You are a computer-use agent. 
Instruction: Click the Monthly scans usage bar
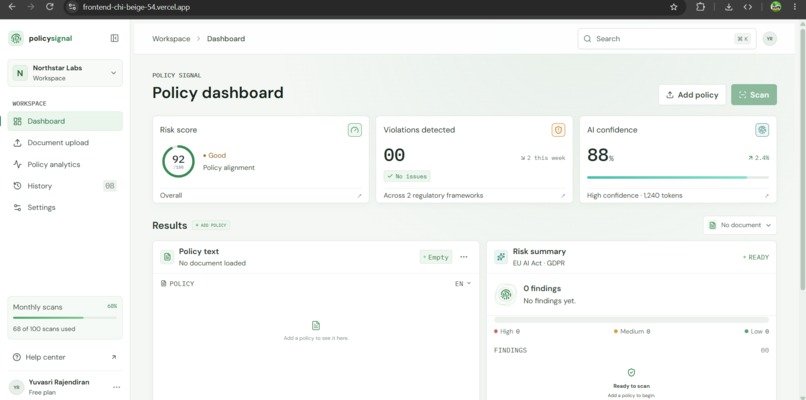(x=65, y=318)
